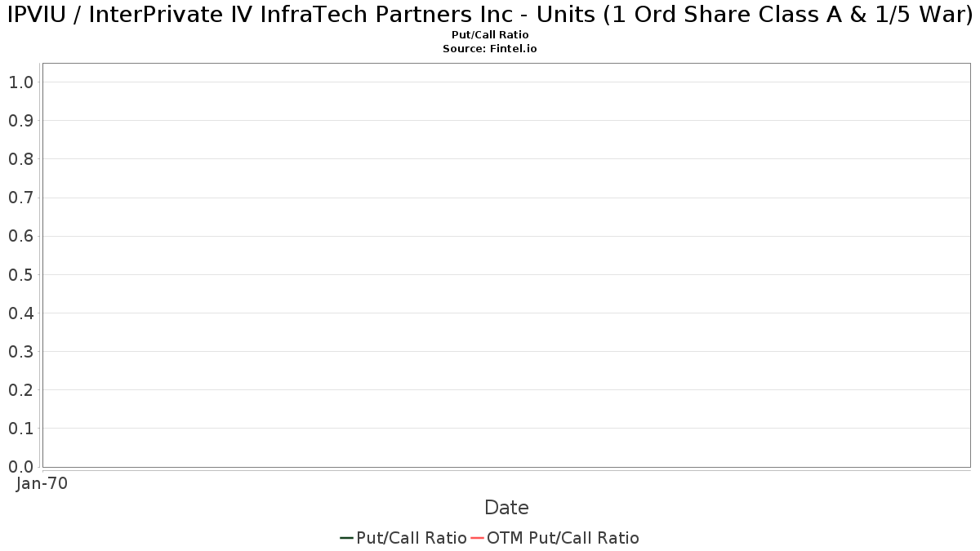Viewport: 980px width, 551px height.
Task: Click the 0.4 y-axis label
Action: pos(20,313)
